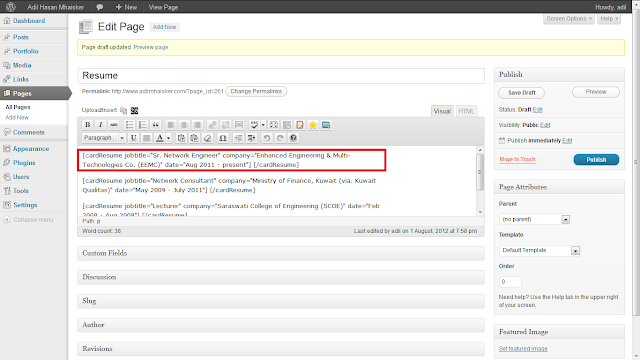
Task: Insert a custom special character
Action: (x=223, y=138)
